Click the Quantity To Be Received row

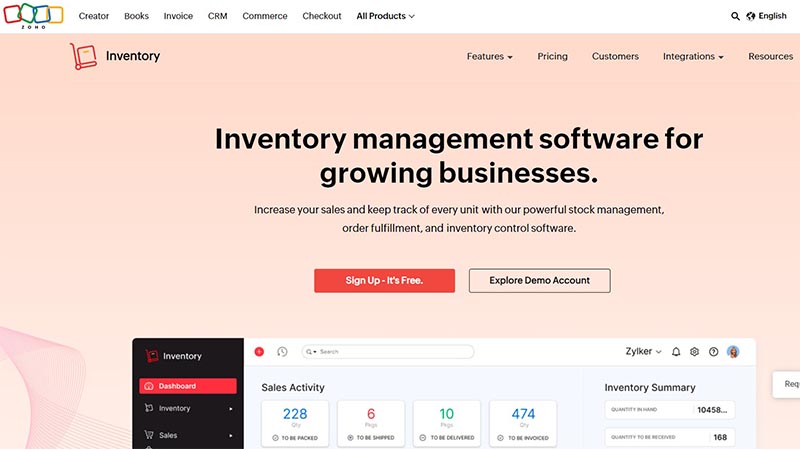pyautogui.click(x=670, y=437)
